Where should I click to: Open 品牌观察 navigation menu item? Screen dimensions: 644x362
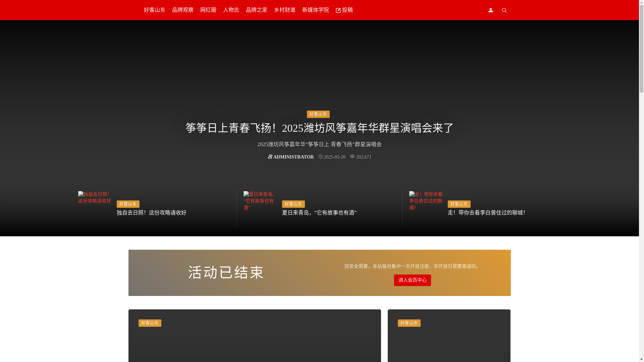tap(182, 10)
